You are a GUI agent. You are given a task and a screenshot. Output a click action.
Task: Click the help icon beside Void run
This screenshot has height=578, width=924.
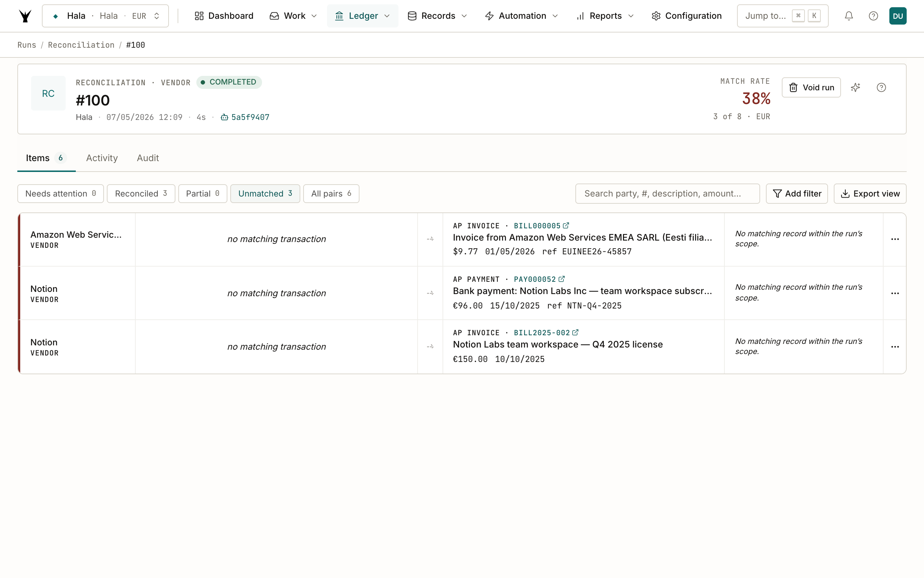coord(881,87)
